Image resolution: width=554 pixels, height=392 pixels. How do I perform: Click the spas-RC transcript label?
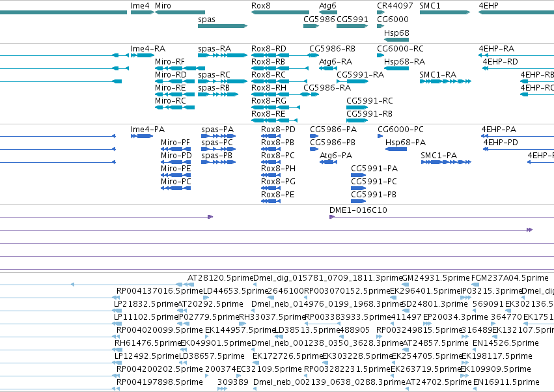click(214, 75)
